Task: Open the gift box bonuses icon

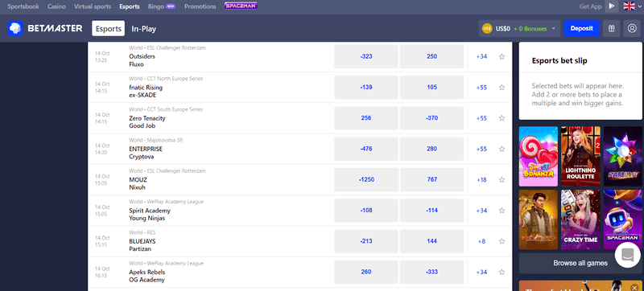Action: (x=612, y=29)
